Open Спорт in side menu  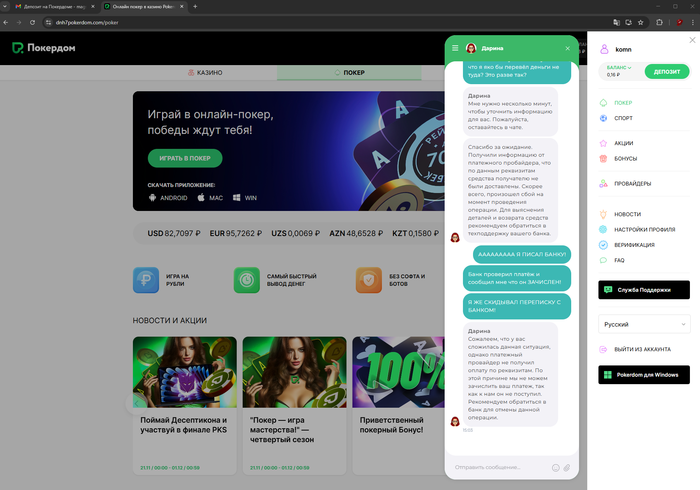(623, 118)
